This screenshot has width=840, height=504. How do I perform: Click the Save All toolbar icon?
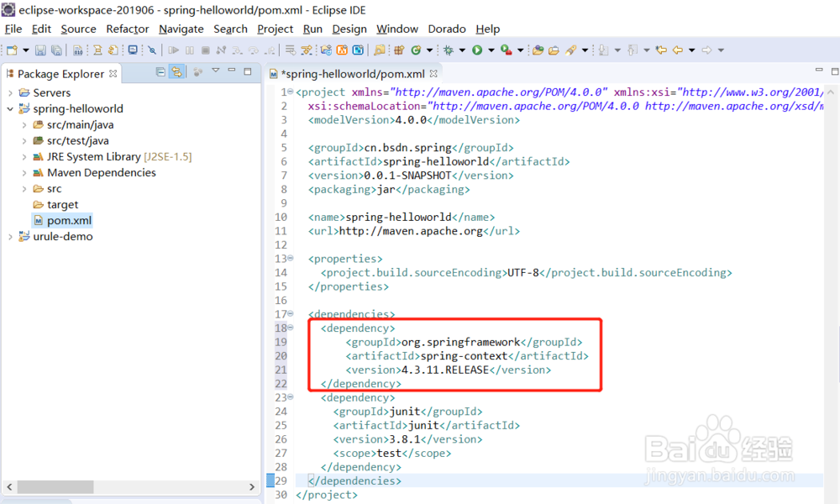pos(56,50)
